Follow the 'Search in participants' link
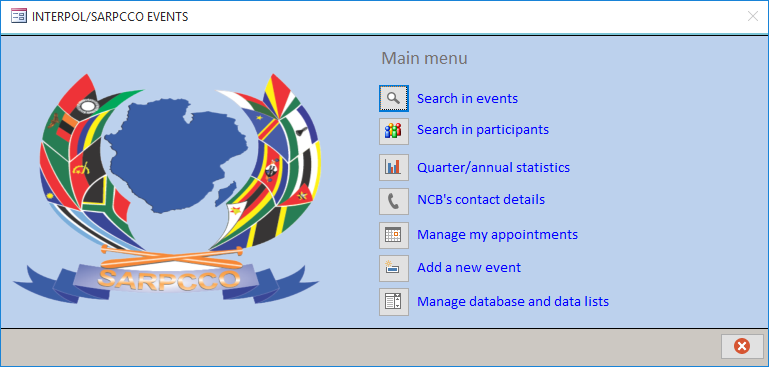769x367 pixels. coord(483,130)
